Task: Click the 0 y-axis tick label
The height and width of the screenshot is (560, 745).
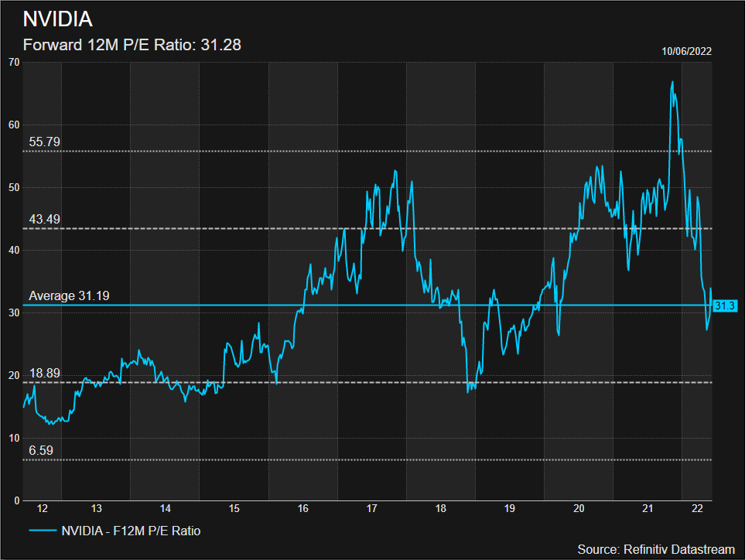Action: click(17, 500)
